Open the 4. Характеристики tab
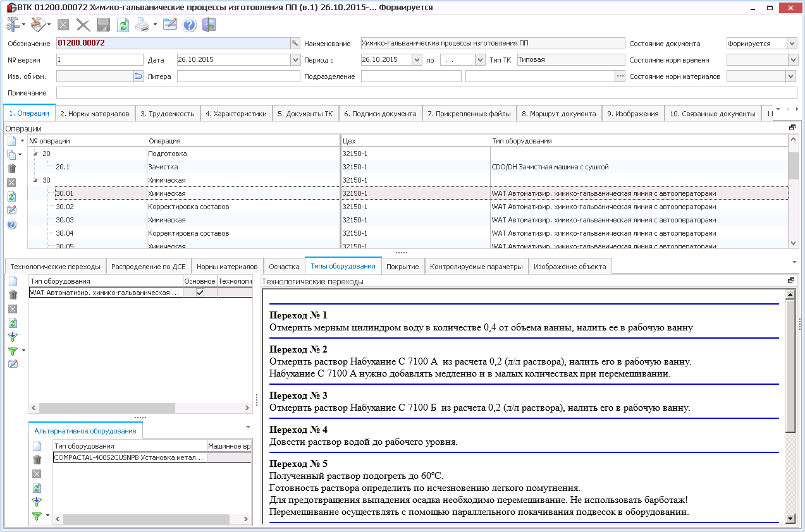This screenshot has width=805, height=532. (x=236, y=114)
